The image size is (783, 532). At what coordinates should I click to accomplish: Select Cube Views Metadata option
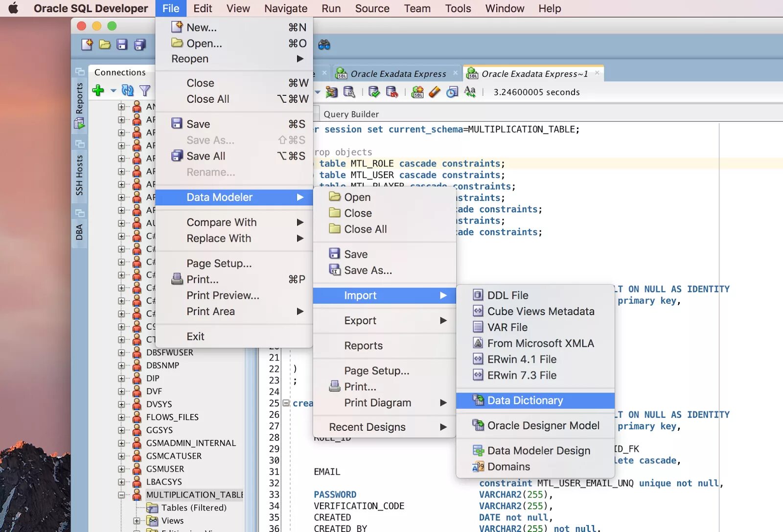[535, 311]
